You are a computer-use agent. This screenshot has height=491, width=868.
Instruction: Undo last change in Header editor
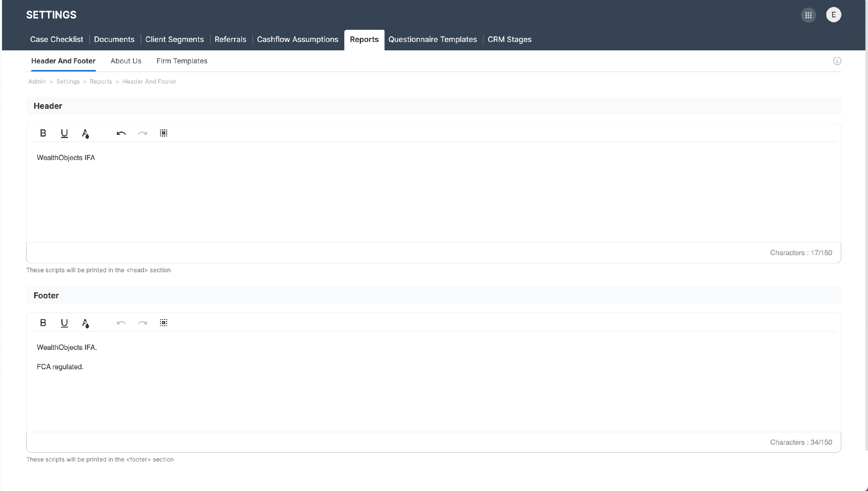tap(121, 133)
